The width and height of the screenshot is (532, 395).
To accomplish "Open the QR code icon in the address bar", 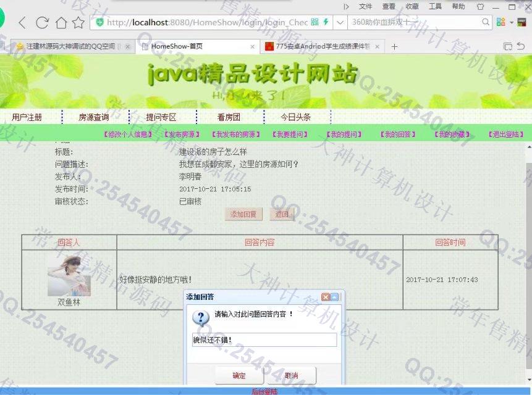I will 315,22.
